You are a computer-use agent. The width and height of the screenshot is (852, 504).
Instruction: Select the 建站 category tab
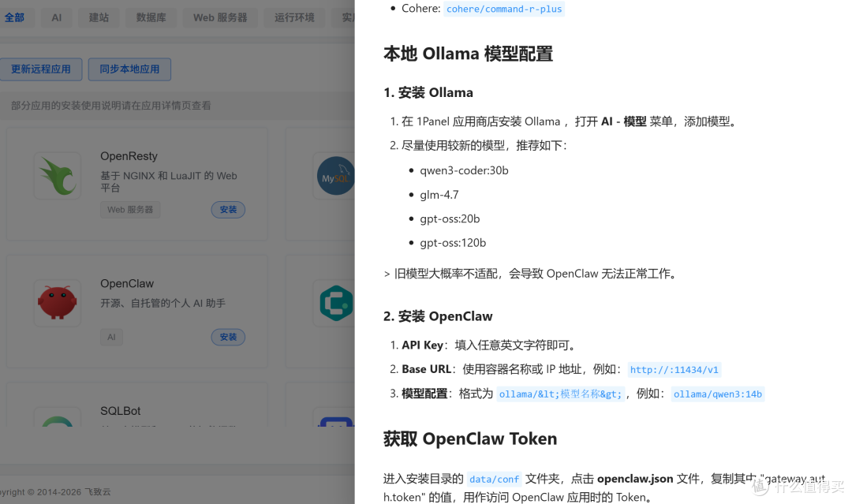click(99, 17)
